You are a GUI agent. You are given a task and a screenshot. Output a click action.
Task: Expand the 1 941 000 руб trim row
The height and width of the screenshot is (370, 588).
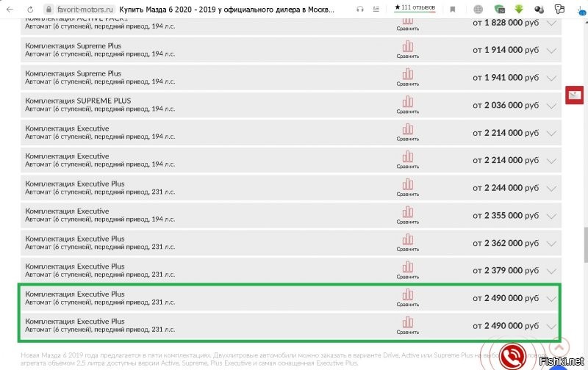tap(551, 78)
